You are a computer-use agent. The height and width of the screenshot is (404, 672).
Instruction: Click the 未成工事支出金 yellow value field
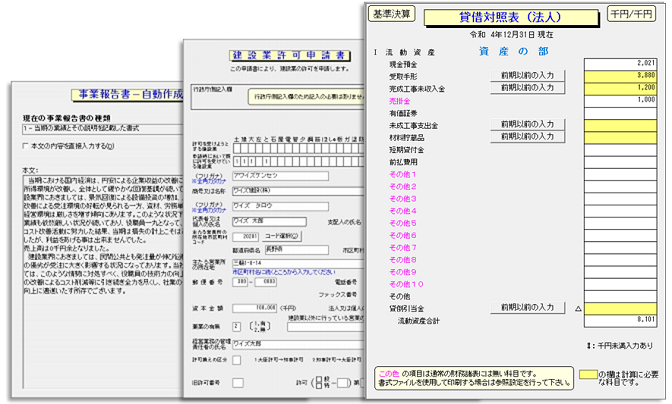coord(620,125)
